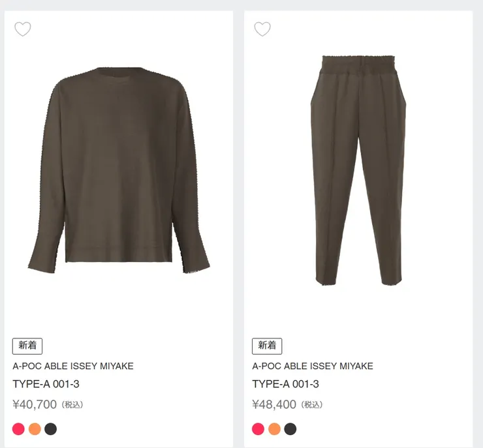Viewport: 483px width, 448px height.
Task: Open A-POC ABLE ISSEY MIYAKE brand above ¥40,700
Action: point(72,366)
